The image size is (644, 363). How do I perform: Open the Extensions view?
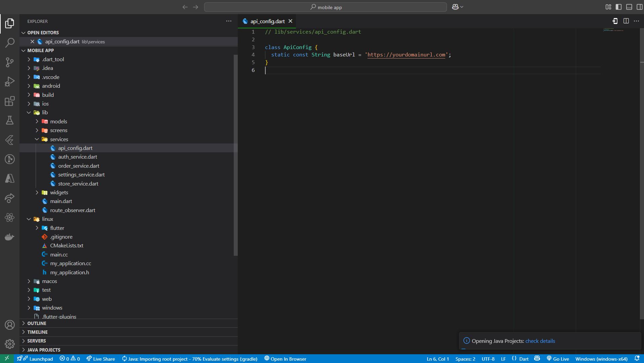pyautogui.click(x=10, y=101)
